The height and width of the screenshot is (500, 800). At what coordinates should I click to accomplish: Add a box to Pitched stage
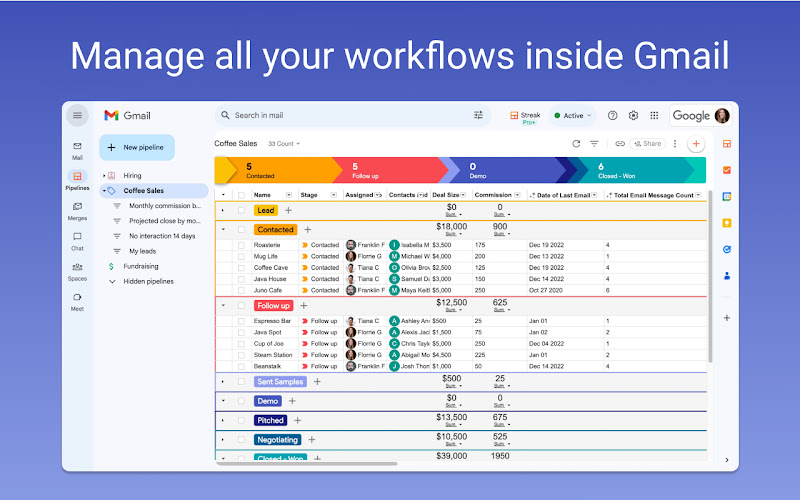[x=297, y=420]
